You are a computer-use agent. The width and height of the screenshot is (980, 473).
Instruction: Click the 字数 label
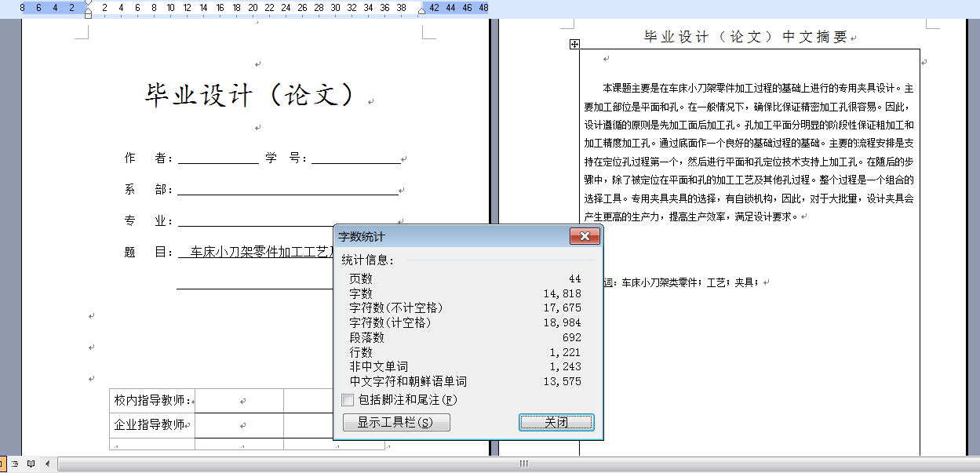coord(361,293)
